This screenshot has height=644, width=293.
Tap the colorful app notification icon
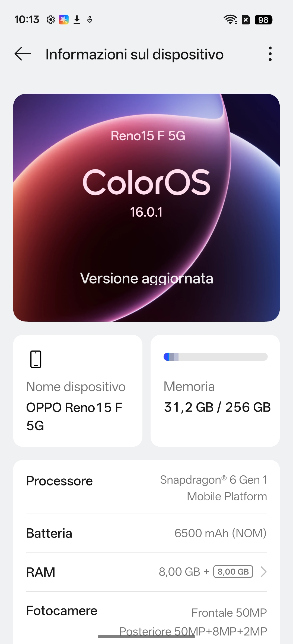click(64, 20)
